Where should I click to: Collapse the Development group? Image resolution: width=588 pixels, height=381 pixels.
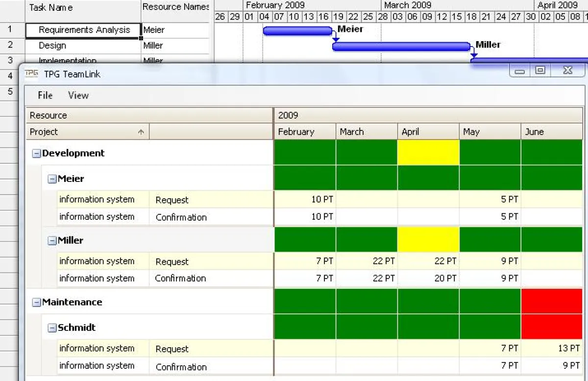(x=36, y=153)
